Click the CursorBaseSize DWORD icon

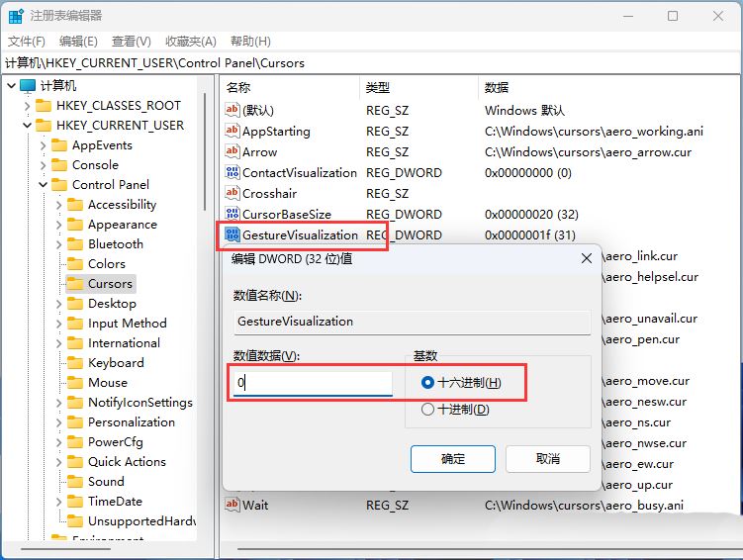232,214
